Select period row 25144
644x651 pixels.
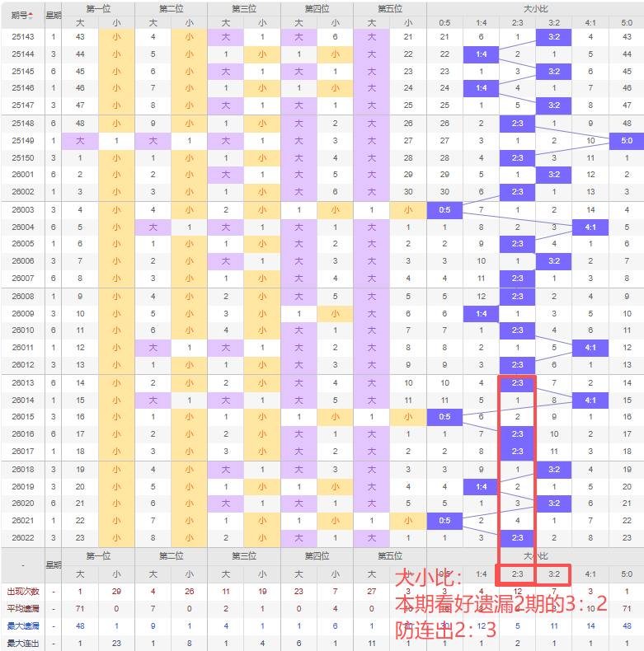click(x=322, y=54)
